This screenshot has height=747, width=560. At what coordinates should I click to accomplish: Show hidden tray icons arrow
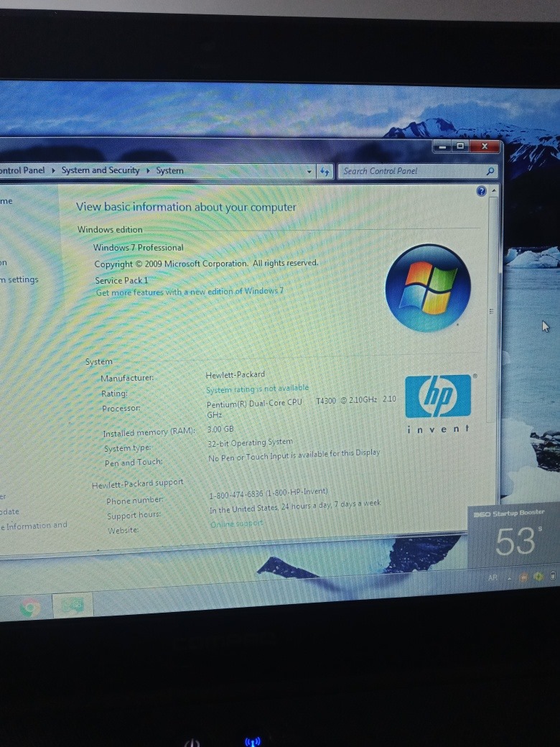[509, 578]
